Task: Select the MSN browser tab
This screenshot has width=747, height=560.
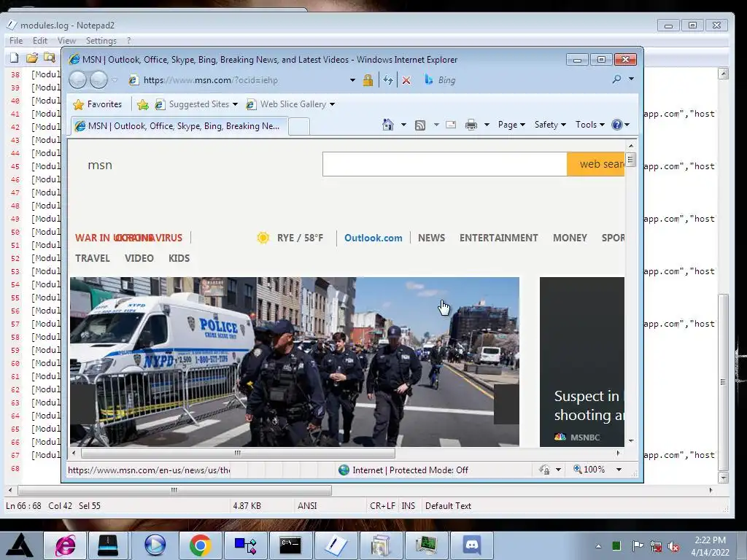Action: pos(179,126)
